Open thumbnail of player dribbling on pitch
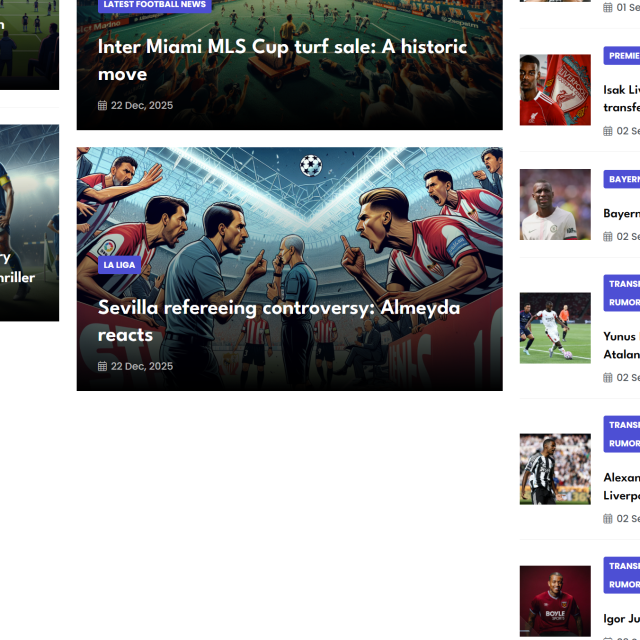The width and height of the screenshot is (640, 640). [x=555, y=328]
